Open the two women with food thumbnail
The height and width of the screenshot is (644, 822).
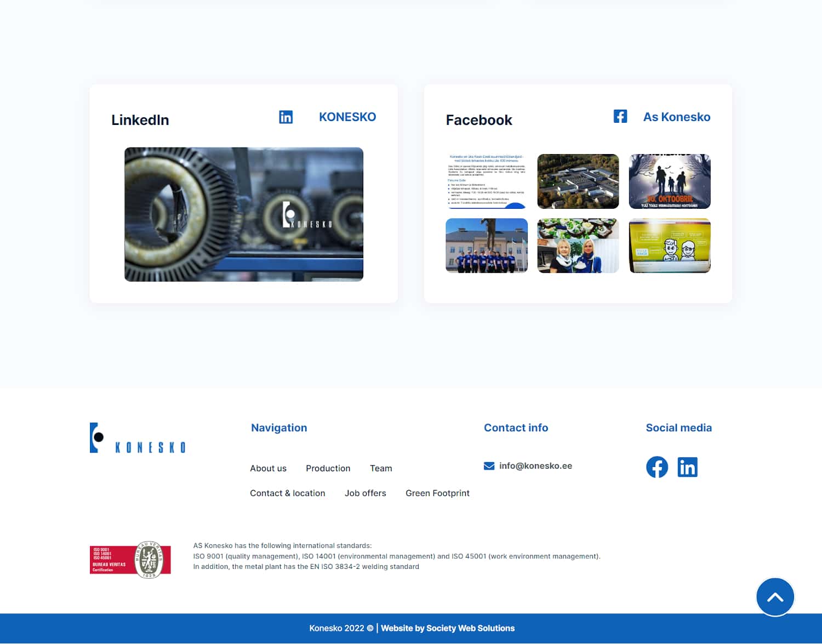(x=578, y=246)
